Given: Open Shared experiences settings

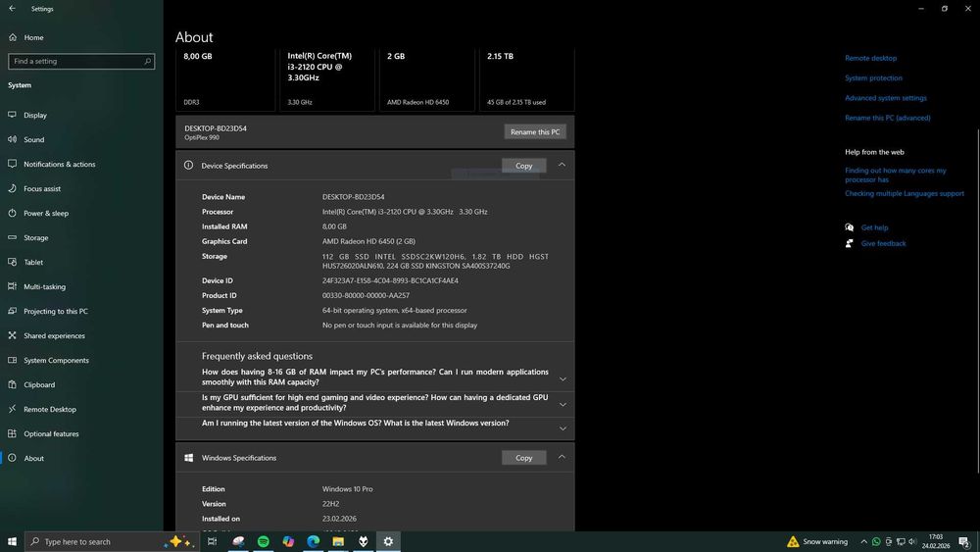Looking at the screenshot, I should (54, 335).
